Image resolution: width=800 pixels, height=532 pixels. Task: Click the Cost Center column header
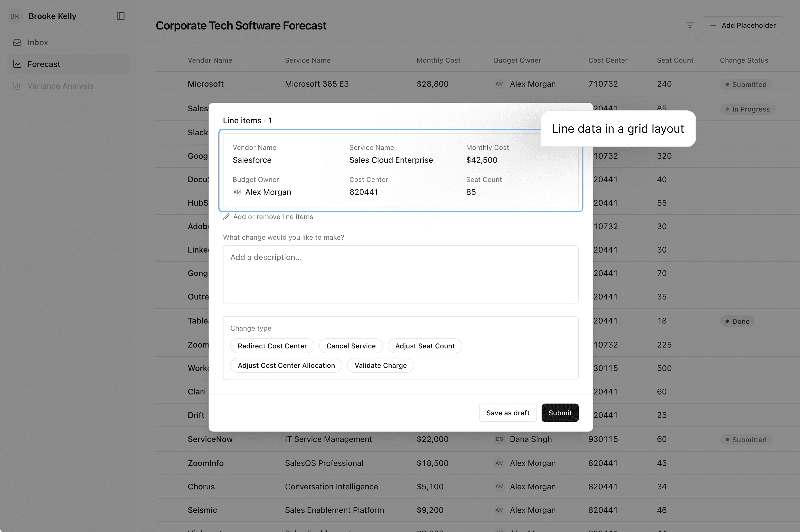tap(608, 60)
